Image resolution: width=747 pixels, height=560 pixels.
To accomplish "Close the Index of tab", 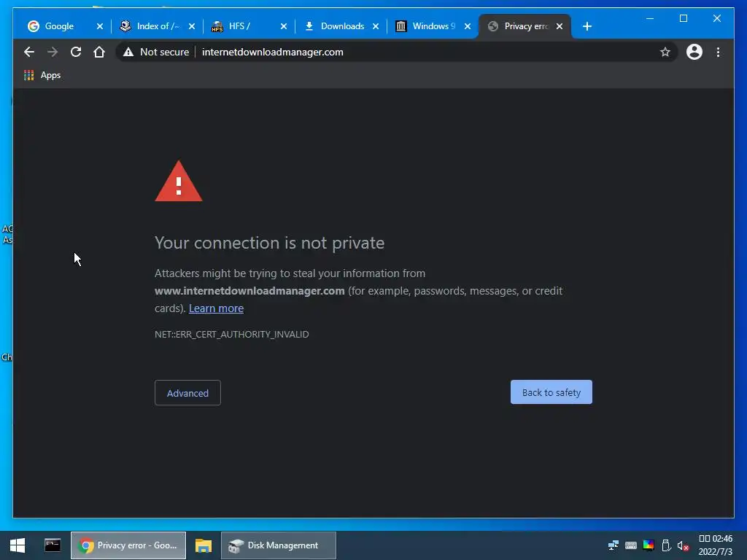I will click(x=192, y=26).
